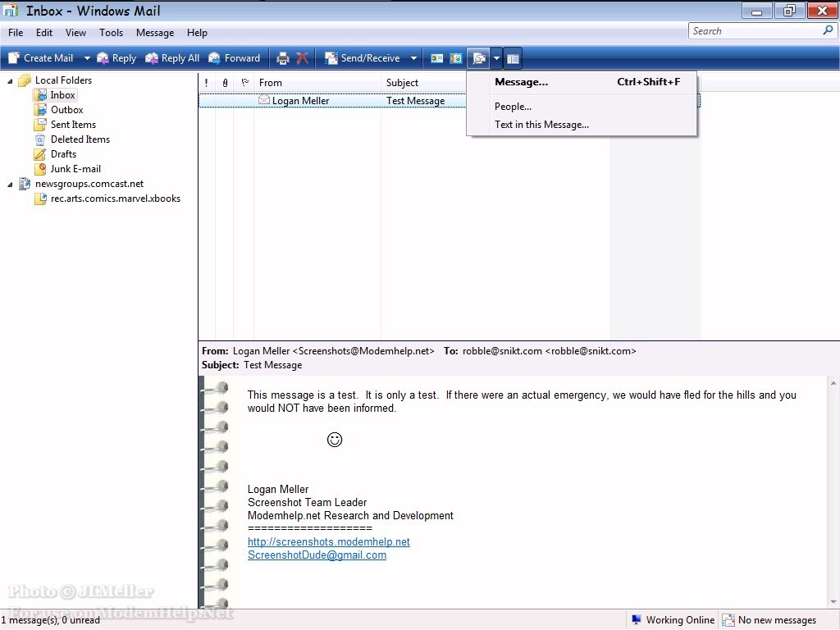Open the File menu
The image size is (840, 630).
click(16, 33)
